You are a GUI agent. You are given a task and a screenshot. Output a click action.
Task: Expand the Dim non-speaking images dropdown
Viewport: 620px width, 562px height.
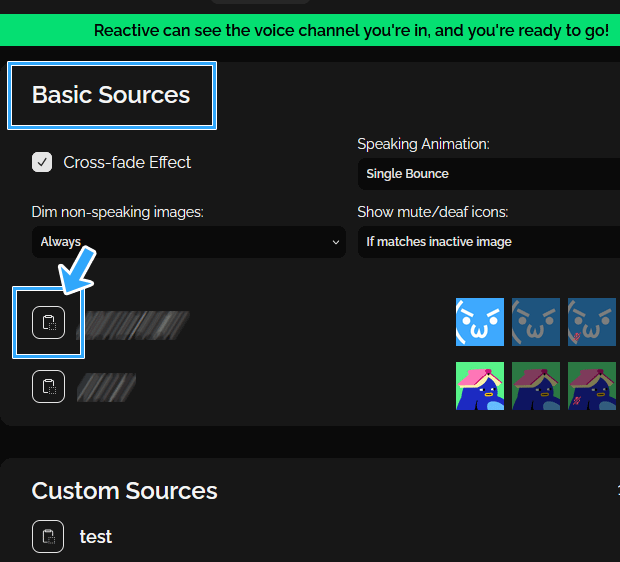(x=188, y=242)
